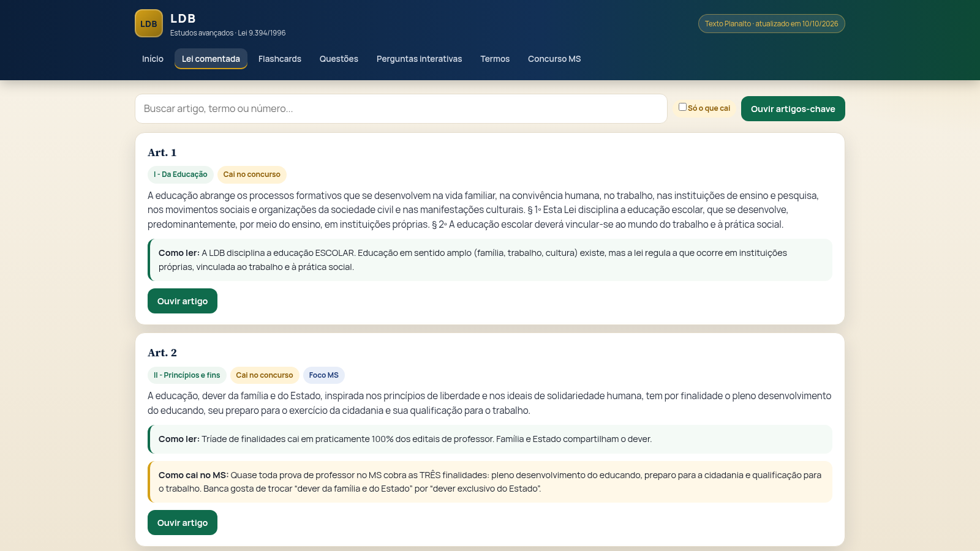Go to the Questões tab
Viewport: 980px width, 551px height.
tap(339, 59)
